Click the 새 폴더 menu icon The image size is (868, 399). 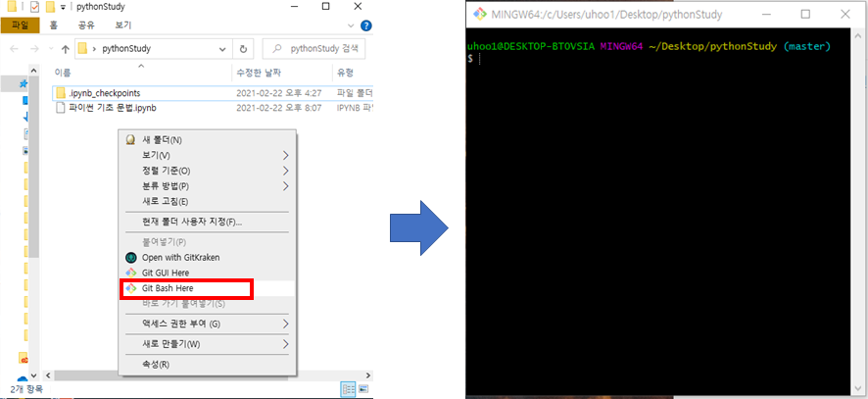(130, 140)
